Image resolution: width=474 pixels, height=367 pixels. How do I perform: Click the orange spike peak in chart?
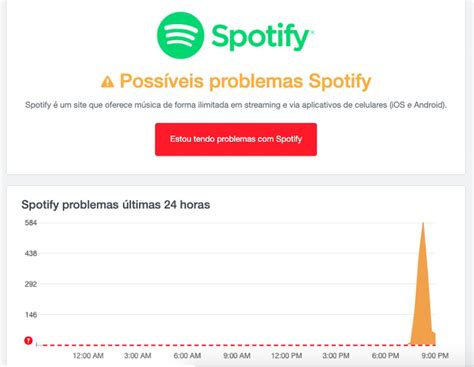(423, 224)
